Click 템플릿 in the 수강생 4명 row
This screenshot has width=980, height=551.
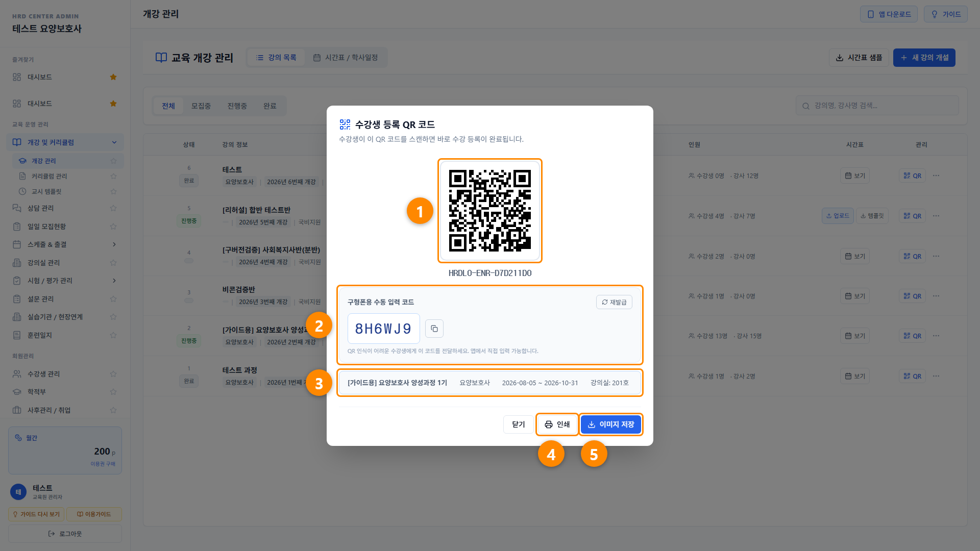point(872,216)
